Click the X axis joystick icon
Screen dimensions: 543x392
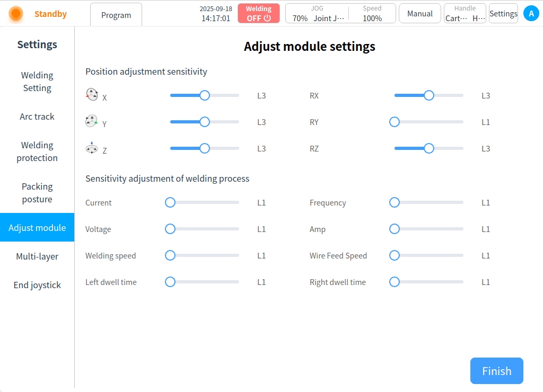coord(92,95)
